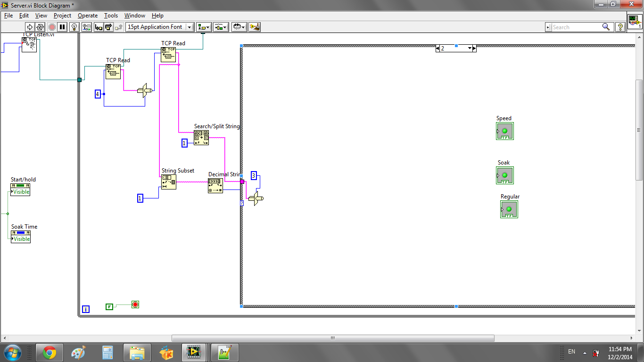Click the loop stop condition terminal
The height and width of the screenshot is (362, 644).
coord(135,304)
